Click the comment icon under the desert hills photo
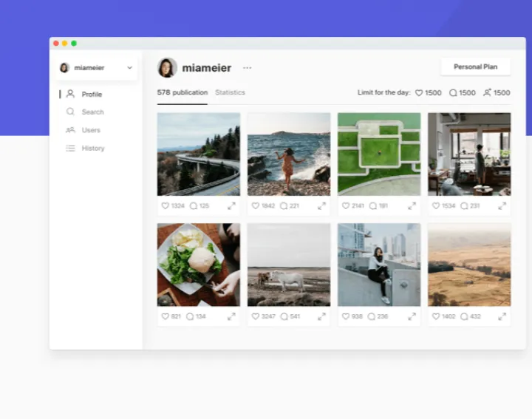 coord(464,316)
